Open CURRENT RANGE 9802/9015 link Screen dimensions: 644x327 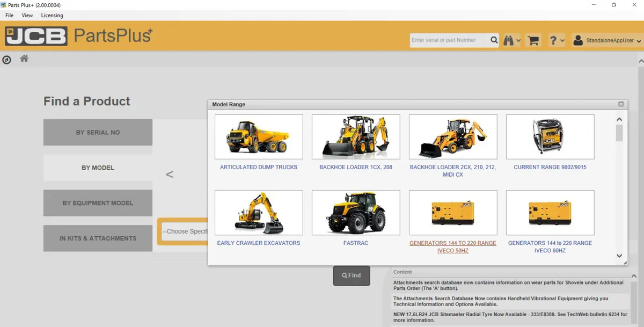[550, 167]
